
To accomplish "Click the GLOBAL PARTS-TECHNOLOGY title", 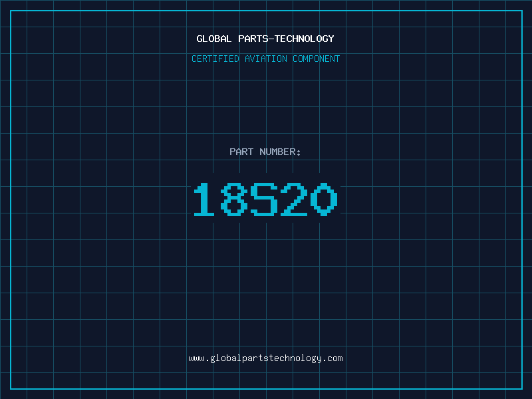I will tap(265, 39).
